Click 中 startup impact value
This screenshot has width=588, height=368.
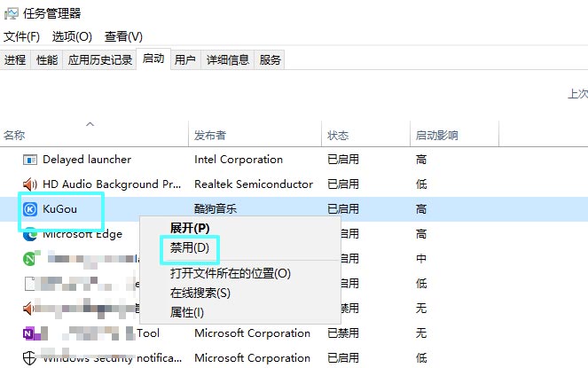coord(421,259)
